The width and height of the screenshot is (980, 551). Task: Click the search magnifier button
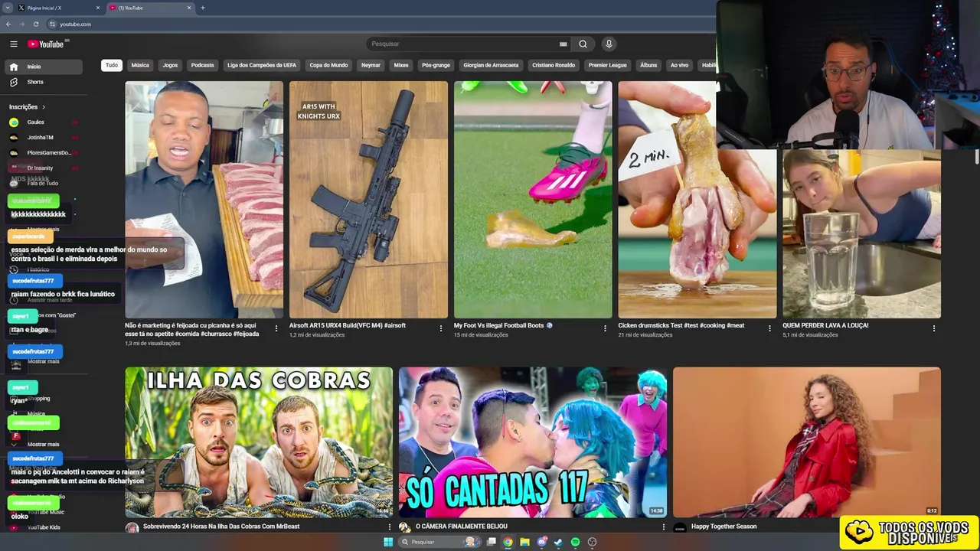[x=583, y=44]
